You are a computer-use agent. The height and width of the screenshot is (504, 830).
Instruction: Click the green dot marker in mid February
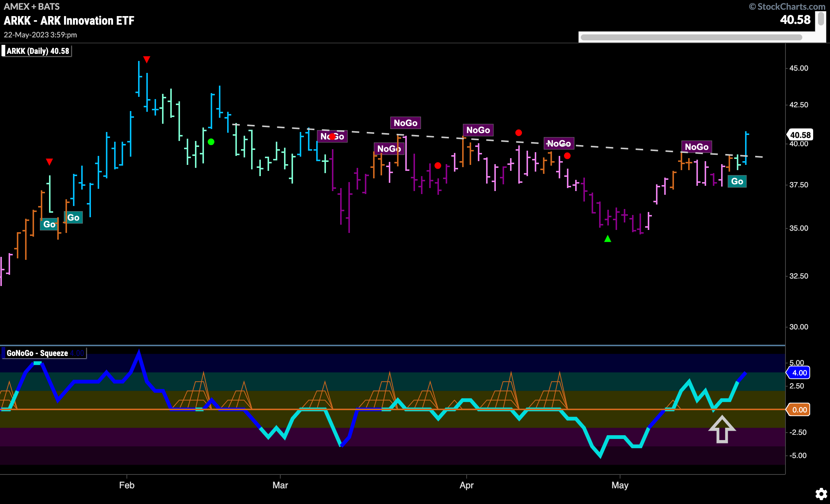tap(211, 142)
